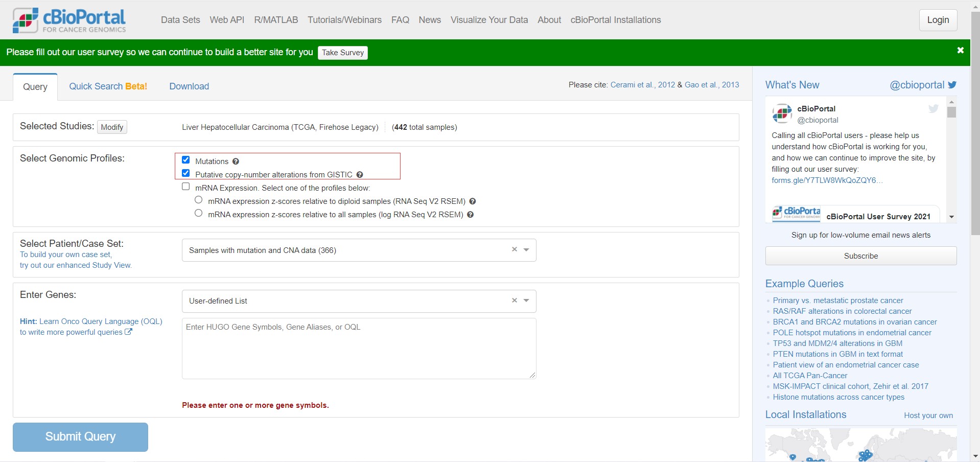Clear the patient/case set selection
The image size is (980, 462).
[515, 249]
